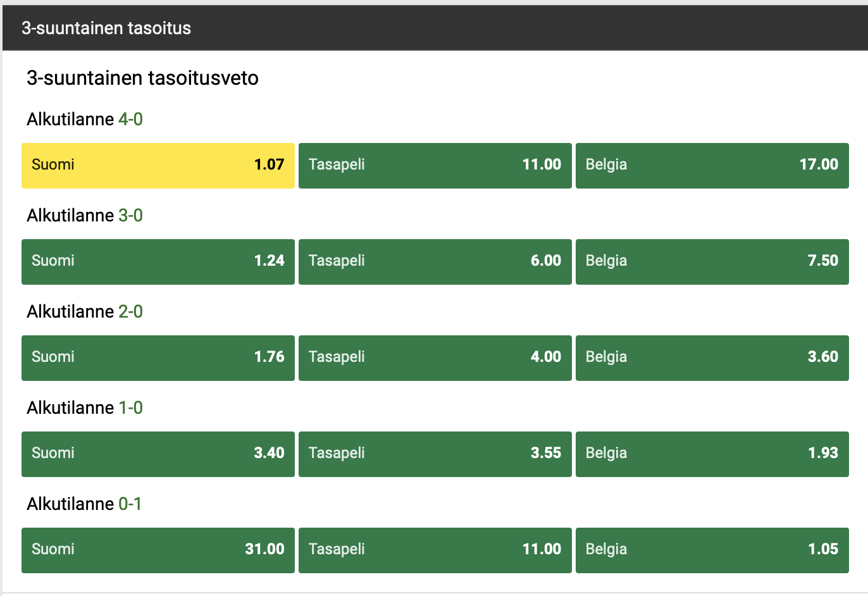Click the Alkutilanne 2-0 label
Screen dimensions: 868x596
pyautogui.click(x=85, y=311)
